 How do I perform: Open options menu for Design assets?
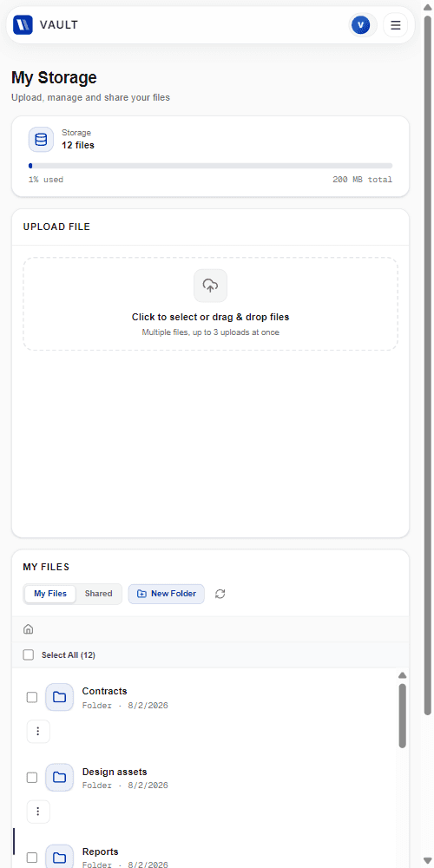(x=38, y=812)
